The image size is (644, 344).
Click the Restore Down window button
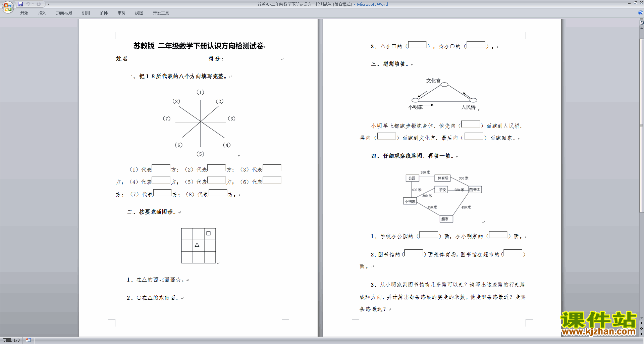(x=635, y=3)
